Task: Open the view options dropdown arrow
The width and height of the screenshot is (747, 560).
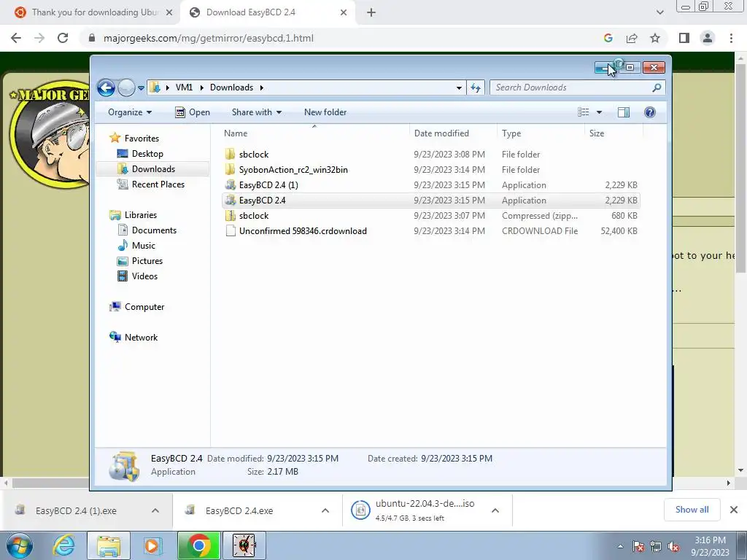Action: coord(600,112)
